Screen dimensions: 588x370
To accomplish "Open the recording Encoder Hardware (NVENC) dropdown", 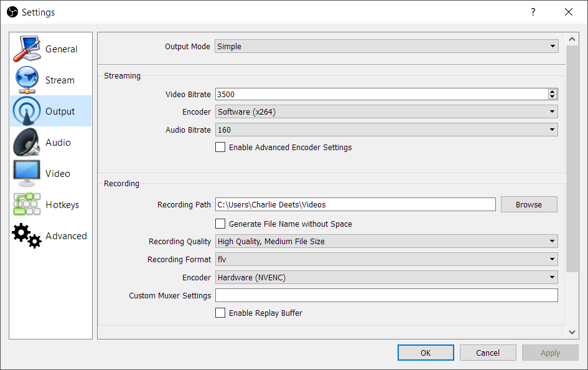I will tap(386, 277).
